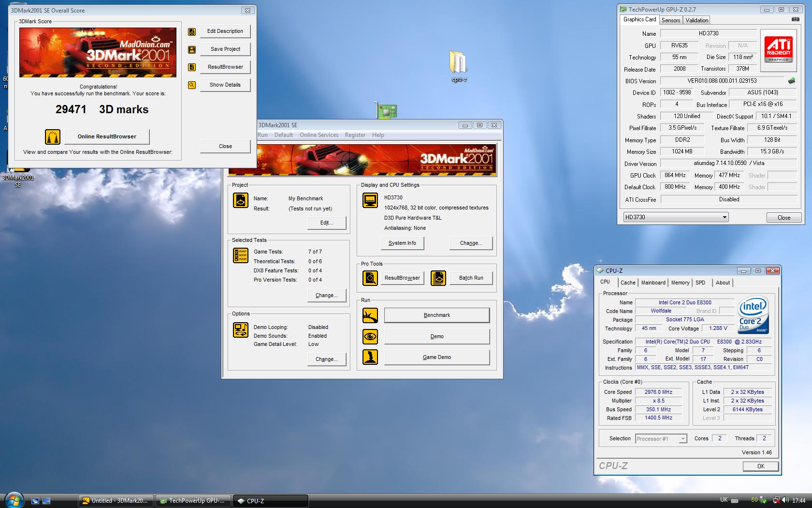The width and height of the screenshot is (812, 508).
Task: Open the Online Services menu
Action: tap(319, 135)
